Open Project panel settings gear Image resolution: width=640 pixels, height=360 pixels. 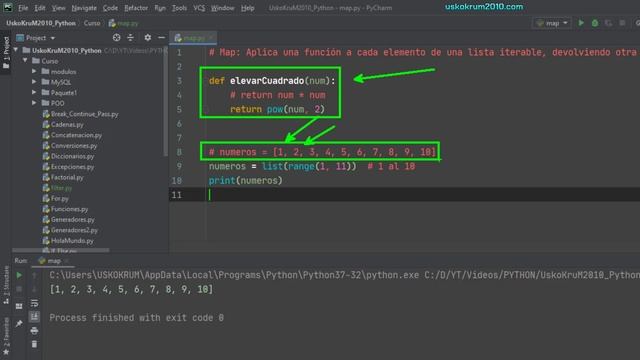[x=148, y=38]
